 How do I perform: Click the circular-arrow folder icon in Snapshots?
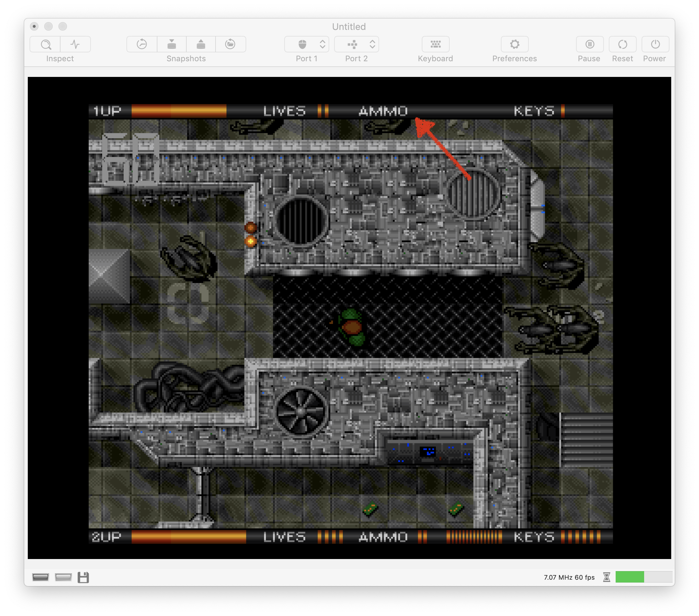point(231,45)
